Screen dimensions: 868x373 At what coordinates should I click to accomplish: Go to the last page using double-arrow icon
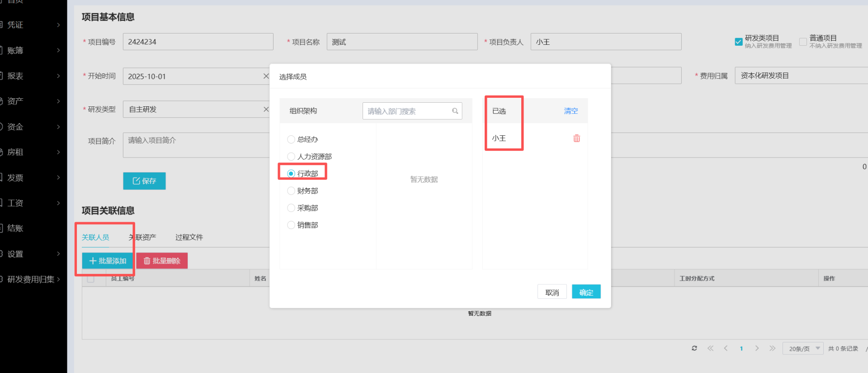click(x=772, y=348)
